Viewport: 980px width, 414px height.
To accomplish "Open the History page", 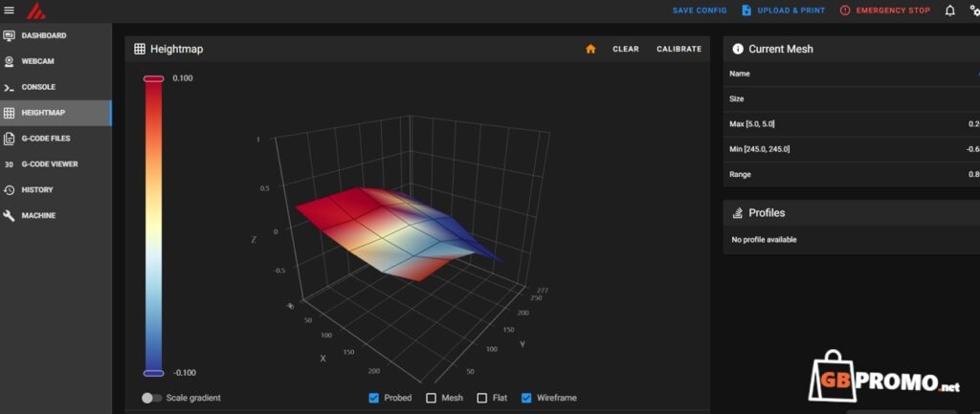I will click(37, 189).
